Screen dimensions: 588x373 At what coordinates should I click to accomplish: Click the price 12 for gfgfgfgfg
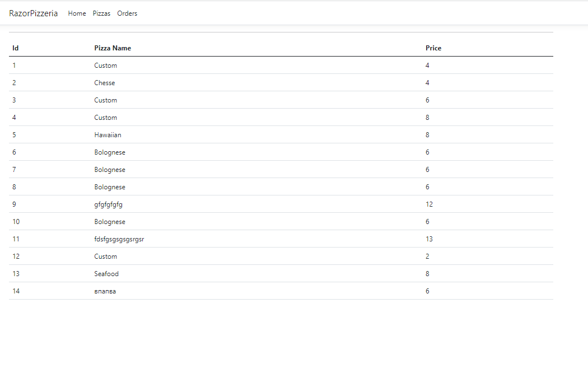(x=429, y=204)
